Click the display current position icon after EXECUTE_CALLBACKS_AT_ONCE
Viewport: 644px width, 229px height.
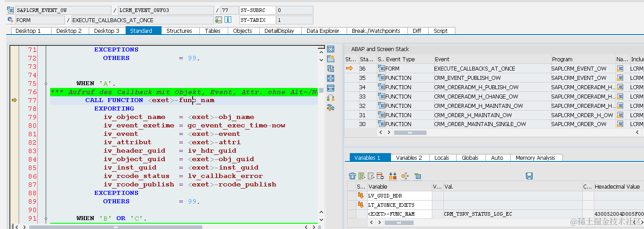point(218,20)
